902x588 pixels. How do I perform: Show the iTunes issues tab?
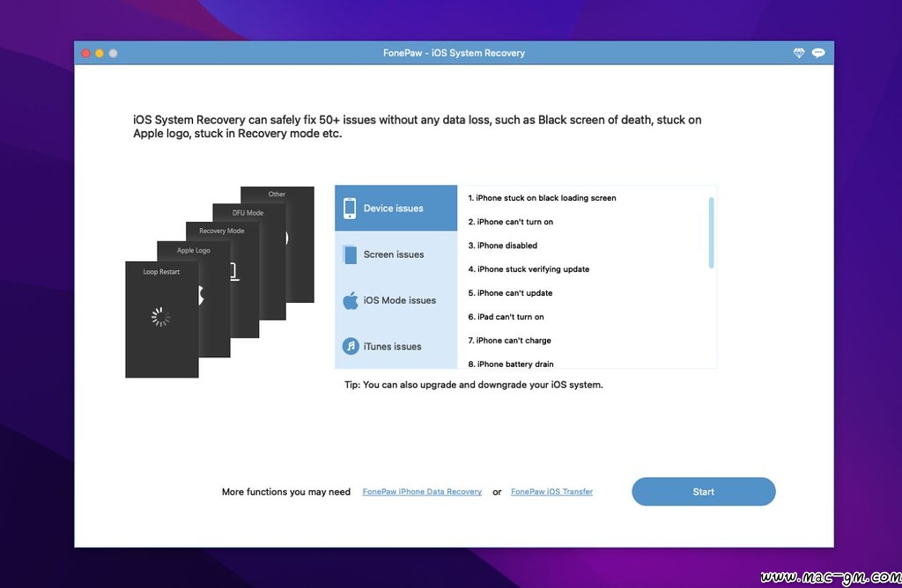point(393,346)
